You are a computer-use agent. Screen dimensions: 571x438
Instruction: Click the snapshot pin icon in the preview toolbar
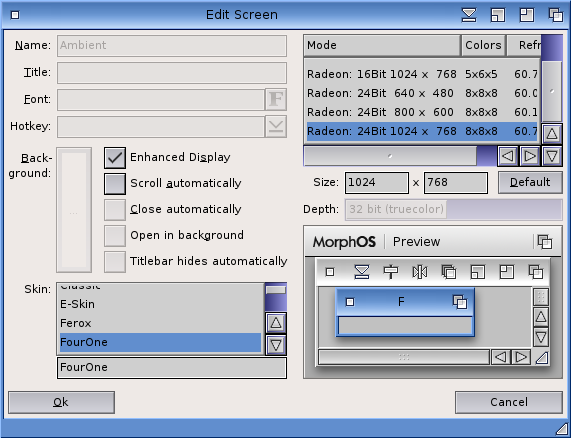pyautogui.click(x=391, y=272)
